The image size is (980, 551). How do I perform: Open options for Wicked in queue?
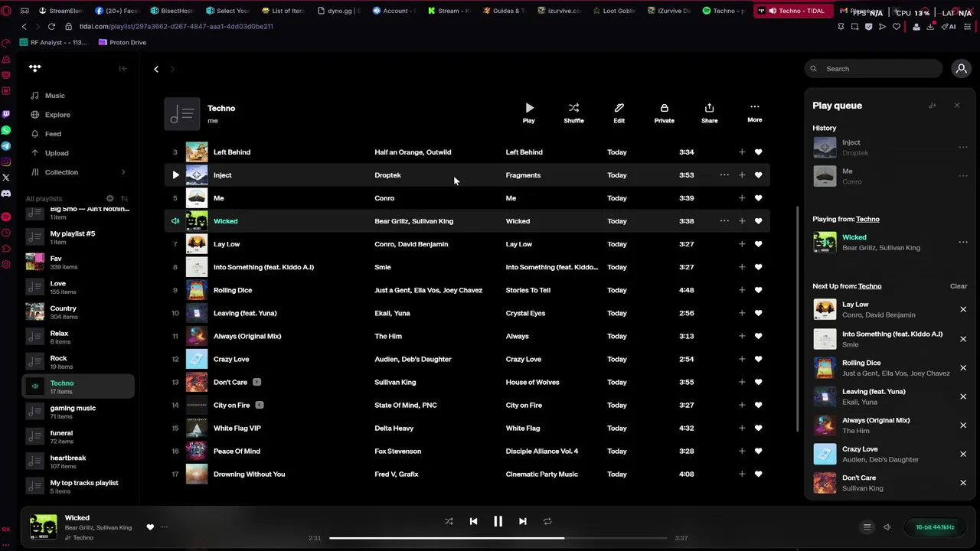point(963,242)
